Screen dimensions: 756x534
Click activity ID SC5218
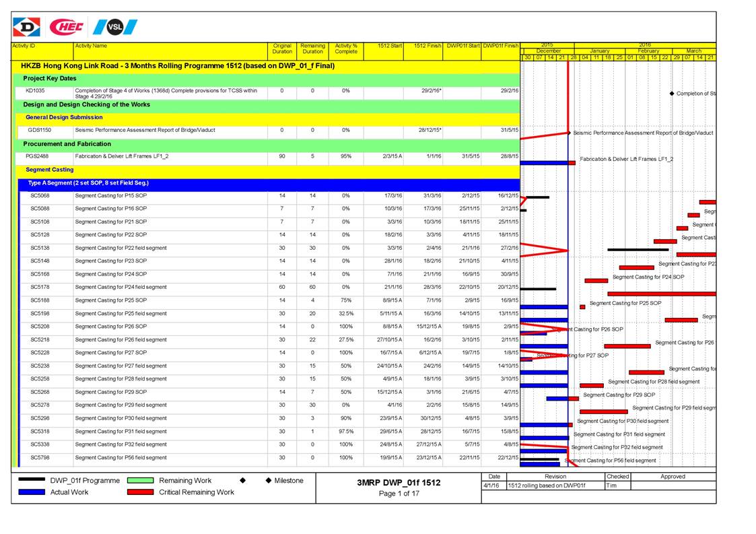click(40, 339)
